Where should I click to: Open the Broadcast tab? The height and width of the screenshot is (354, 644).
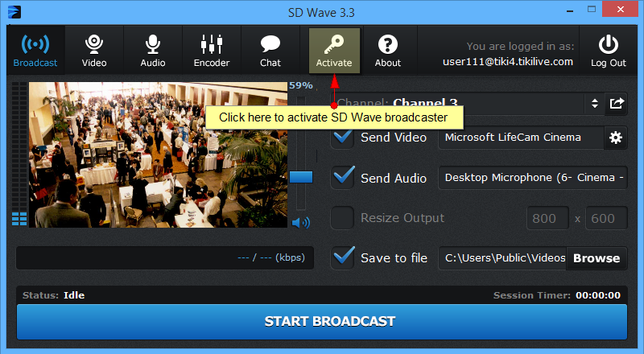(35, 50)
